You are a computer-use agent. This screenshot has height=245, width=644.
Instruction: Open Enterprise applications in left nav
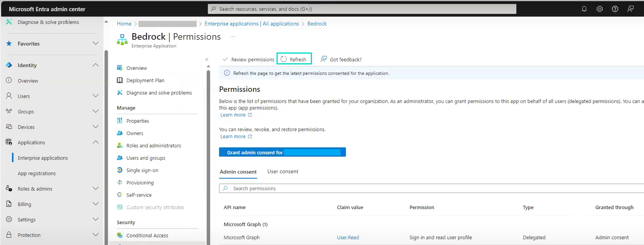43,158
